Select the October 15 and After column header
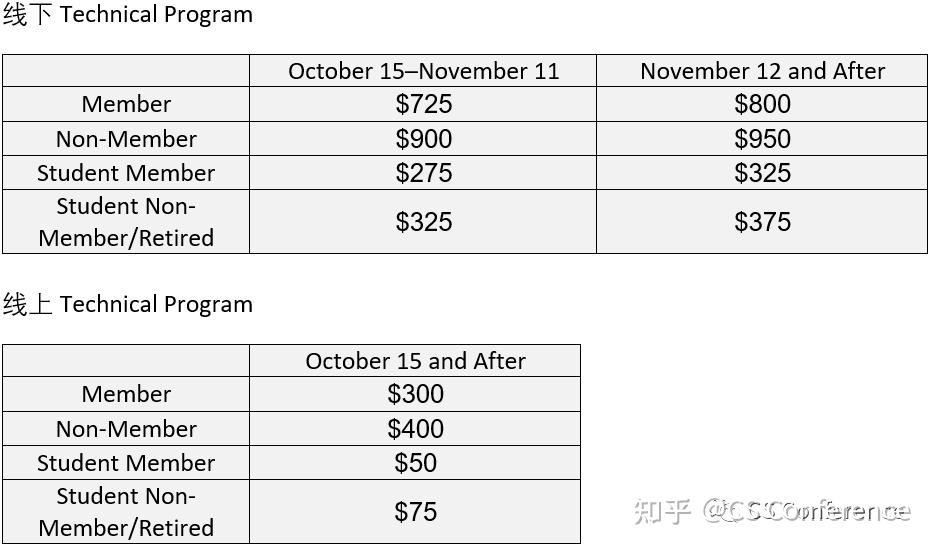935x549 pixels. pyautogui.click(x=415, y=361)
